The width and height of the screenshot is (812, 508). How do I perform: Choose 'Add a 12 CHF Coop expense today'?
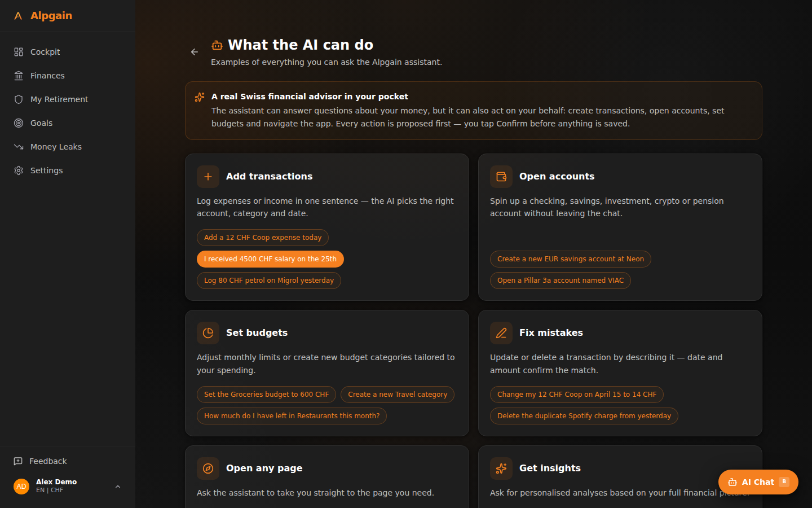click(x=263, y=238)
